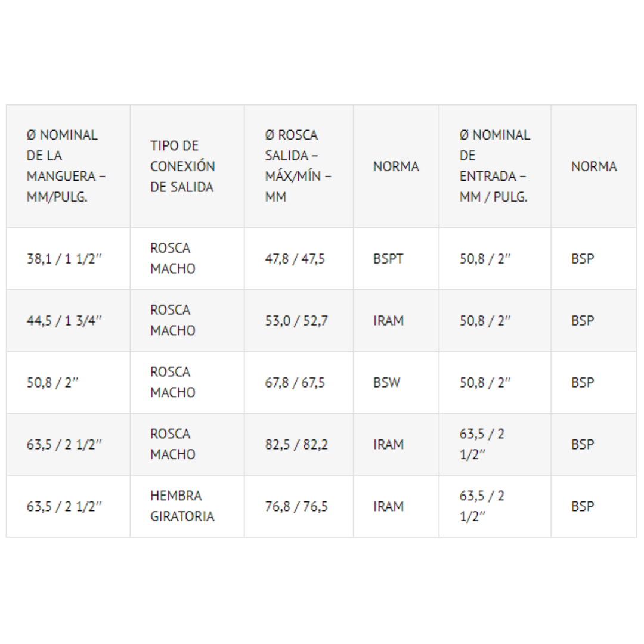
Task: Select the 'Ø NOMINAL DE ENTRADA' header cell
Action: 495,166
